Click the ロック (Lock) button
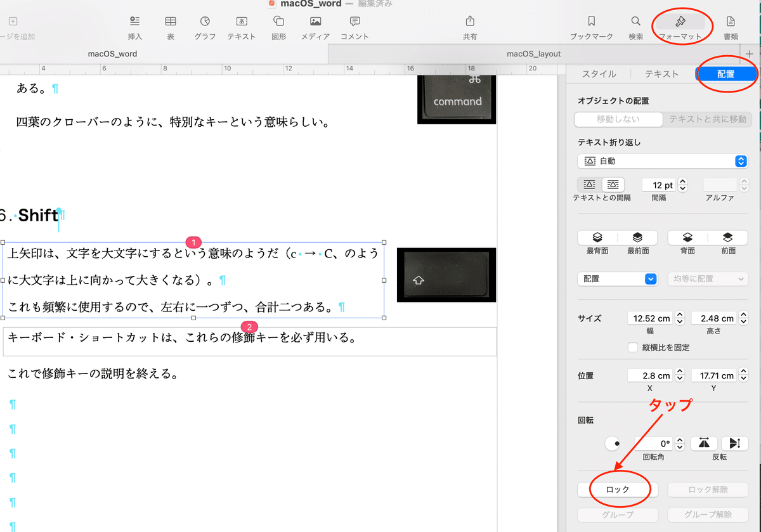The width and height of the screenshot is (761, 532). (x=618, y=490)
